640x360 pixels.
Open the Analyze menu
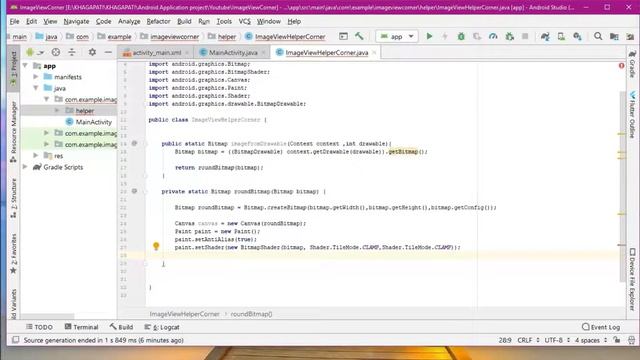pos(129,21)
